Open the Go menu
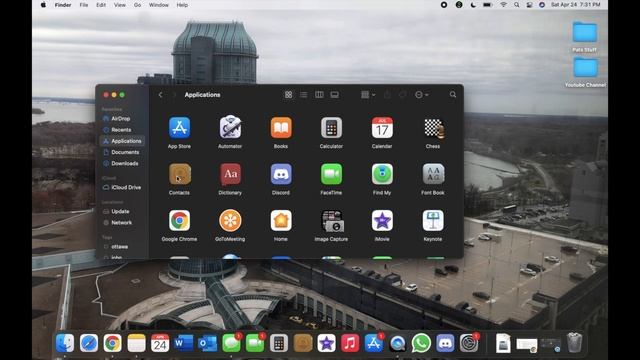The width and height of the screenshot is (640, 360). point(138,5)
